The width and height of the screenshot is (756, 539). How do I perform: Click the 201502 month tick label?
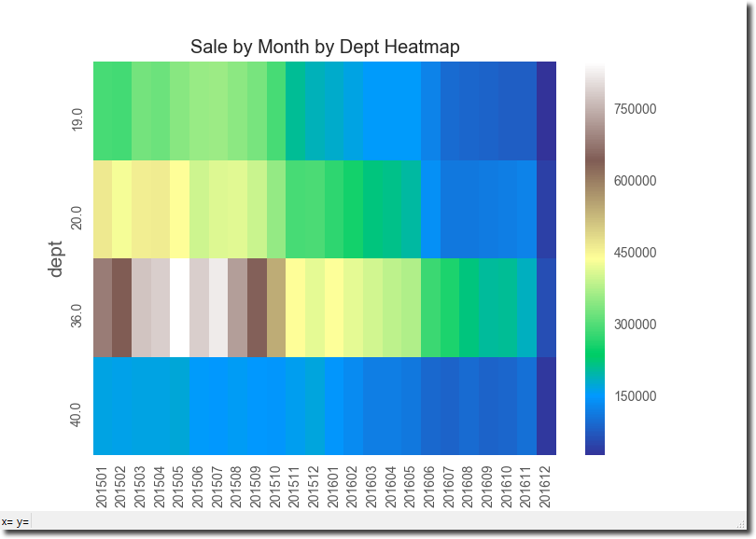(x=120, y=487)
